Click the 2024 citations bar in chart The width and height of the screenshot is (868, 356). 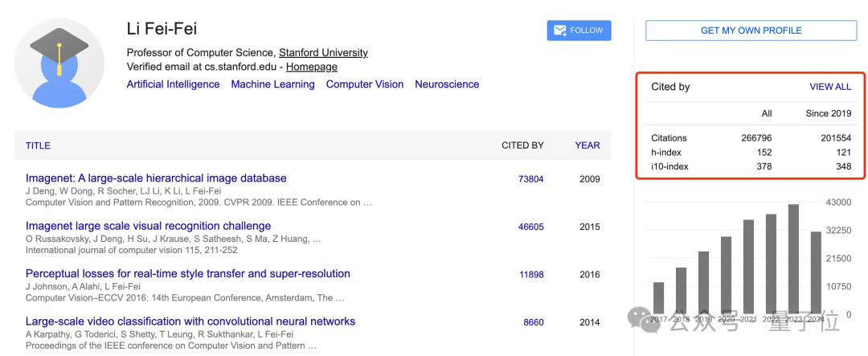(816, 272)
